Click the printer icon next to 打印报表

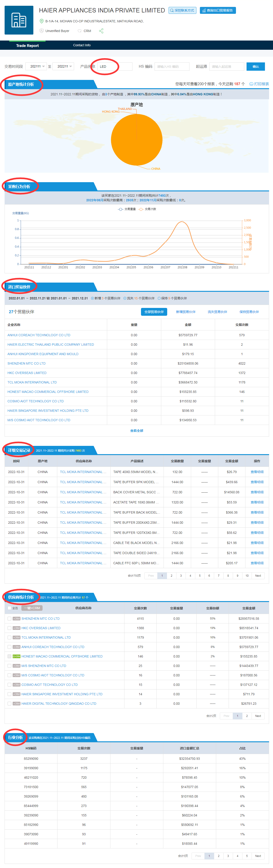(x=251, y=84)
